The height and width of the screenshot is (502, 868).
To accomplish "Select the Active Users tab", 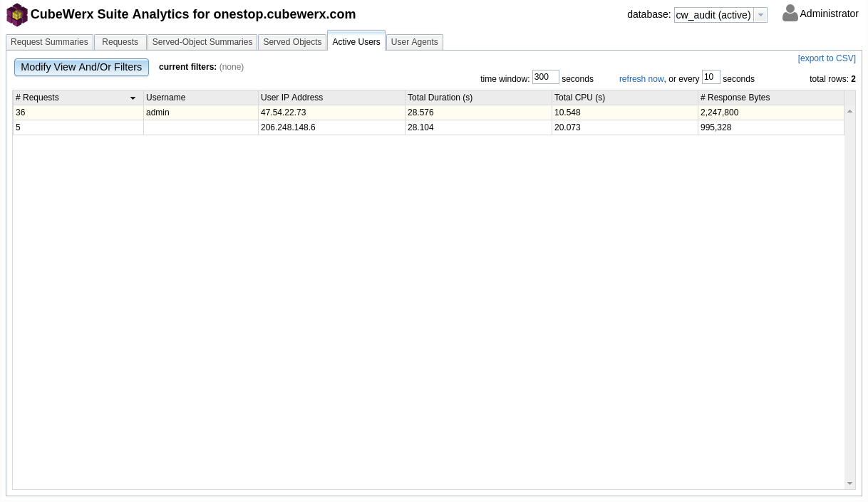I will coord(356,41).
